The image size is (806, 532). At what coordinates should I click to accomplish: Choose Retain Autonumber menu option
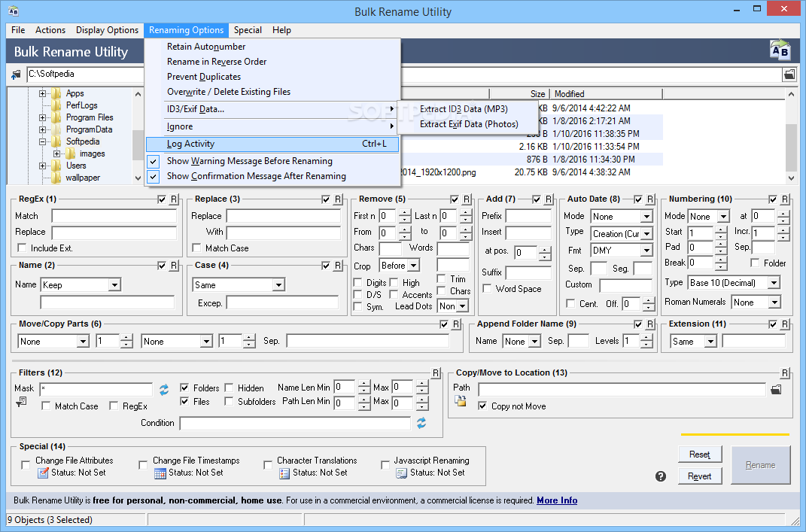coord(272,47)
